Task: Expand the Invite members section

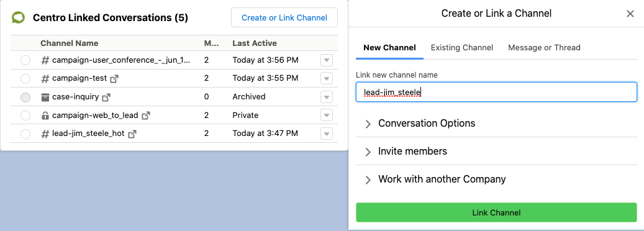Action: [x=497, y=152]
